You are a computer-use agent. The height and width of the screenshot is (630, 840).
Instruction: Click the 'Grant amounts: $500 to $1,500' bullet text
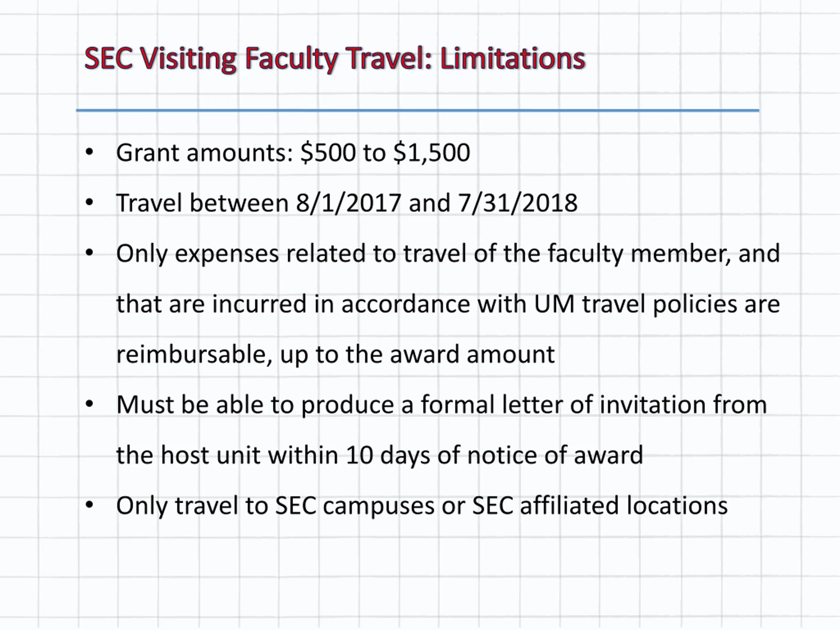coord(293,153)
